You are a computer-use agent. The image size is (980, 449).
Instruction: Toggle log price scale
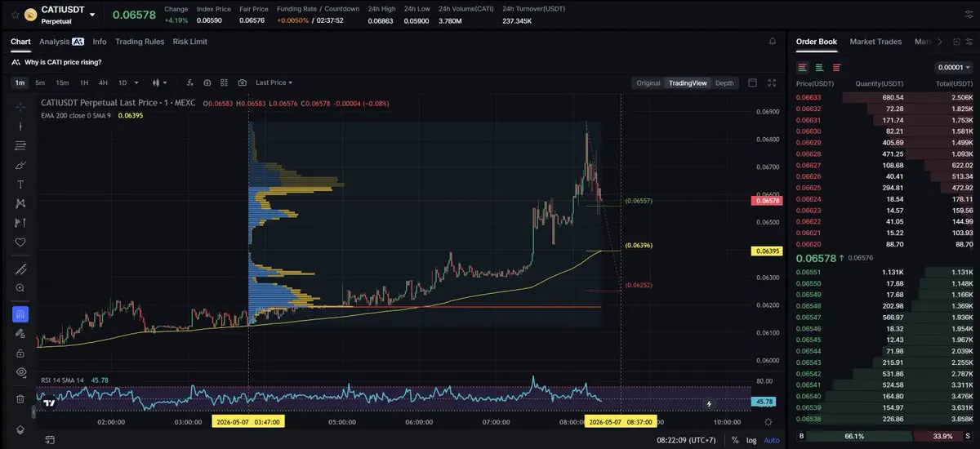click(751, 441)
